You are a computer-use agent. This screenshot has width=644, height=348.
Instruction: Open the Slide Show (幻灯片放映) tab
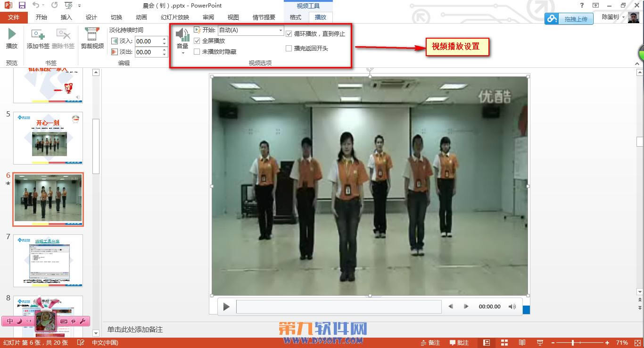point(175,17)
